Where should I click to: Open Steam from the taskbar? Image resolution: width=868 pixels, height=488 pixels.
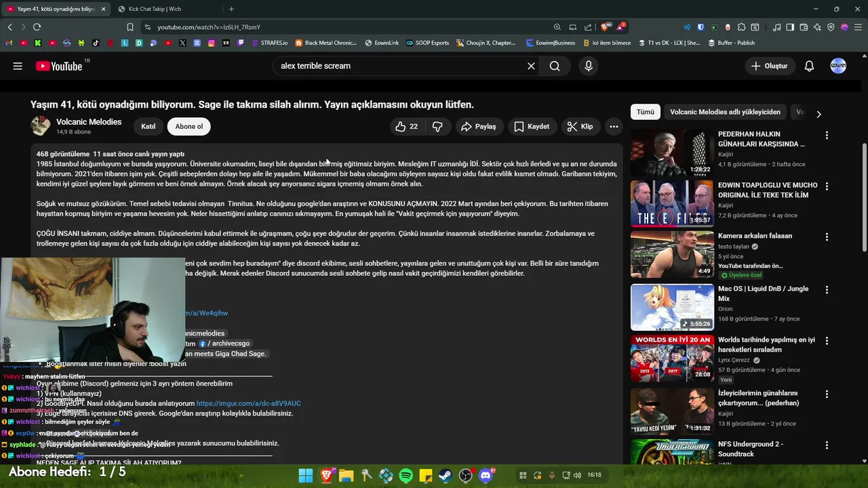(446, 475)
